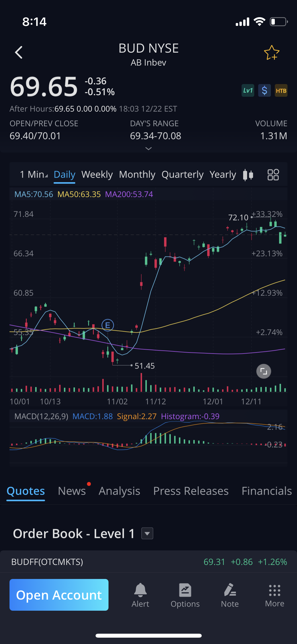This screenshot has width=297, height=644.
Task: Open the Alert bell icon
Action: coord(140,595)
